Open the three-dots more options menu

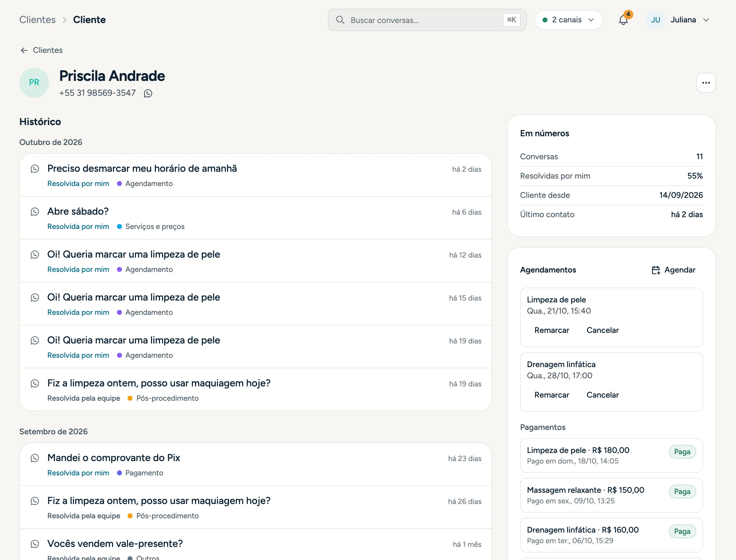pyautogui.click(x=706, y=83)
